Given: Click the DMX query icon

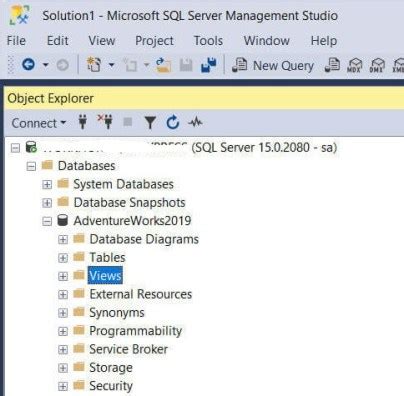Looking at the screenshot, I should pos(377,65).
